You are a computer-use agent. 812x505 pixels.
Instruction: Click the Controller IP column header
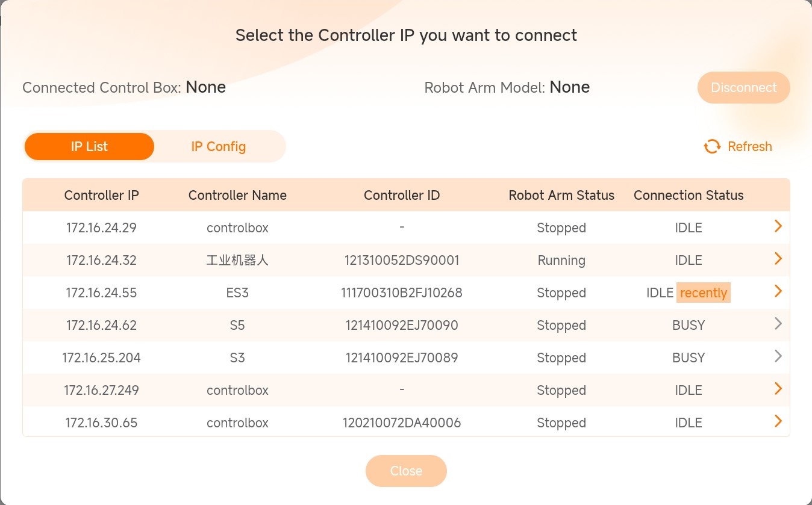pos(101,195)
